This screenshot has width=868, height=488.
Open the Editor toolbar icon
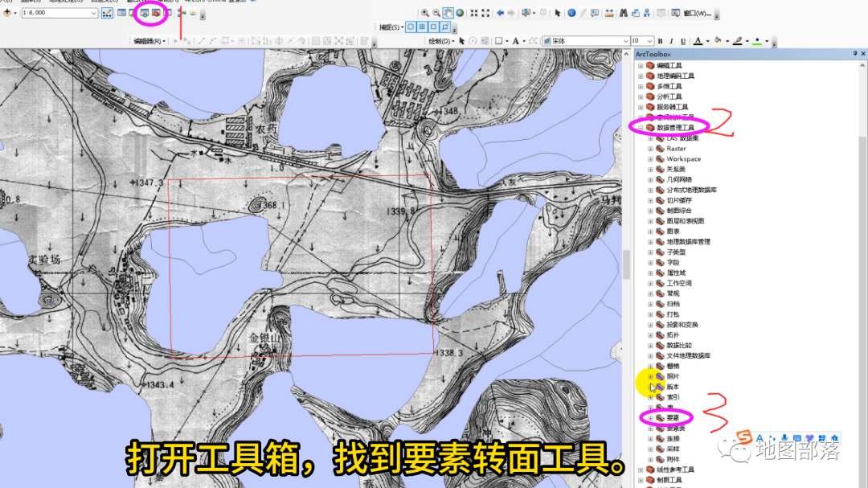(107, 13)
